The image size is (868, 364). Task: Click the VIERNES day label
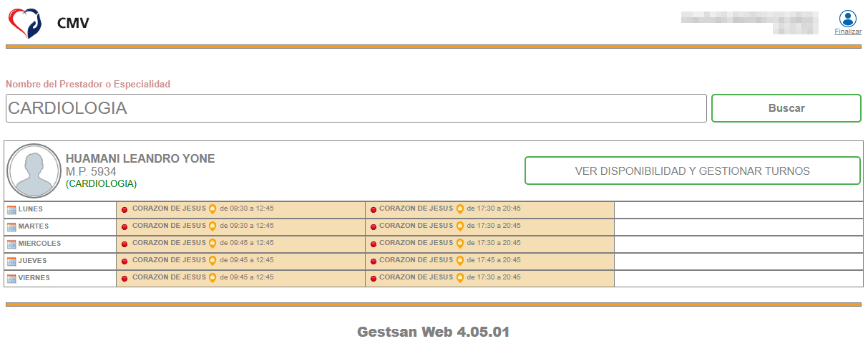34,278
